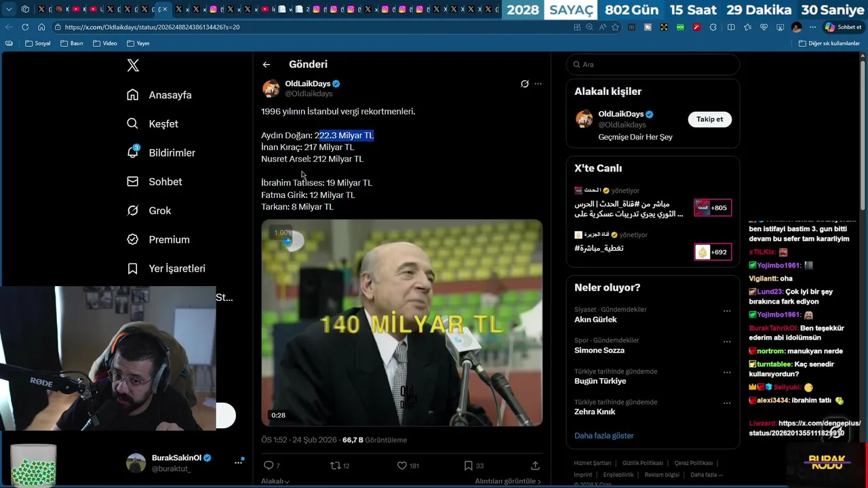This screenshot has width=868, height=488.
Task: Expand the Daha fazla footer menu
Action: pos(705,475)
